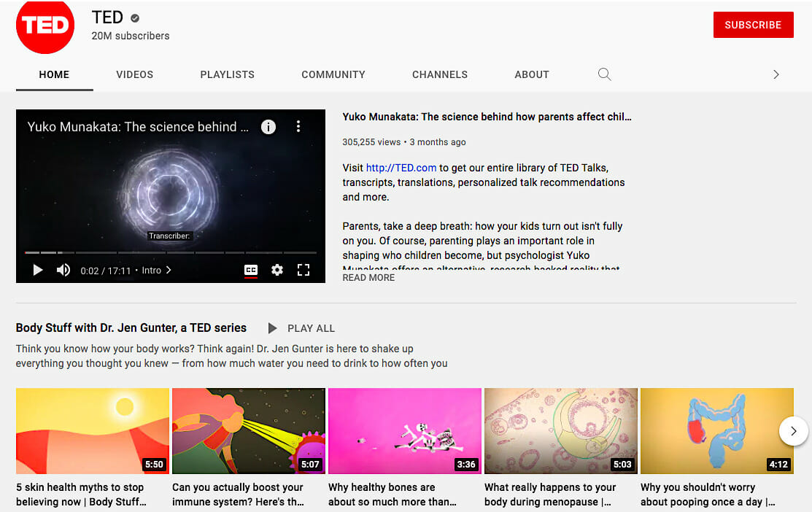
Task: Enable closed captions on the video
Action: click(x=251, y=270)
